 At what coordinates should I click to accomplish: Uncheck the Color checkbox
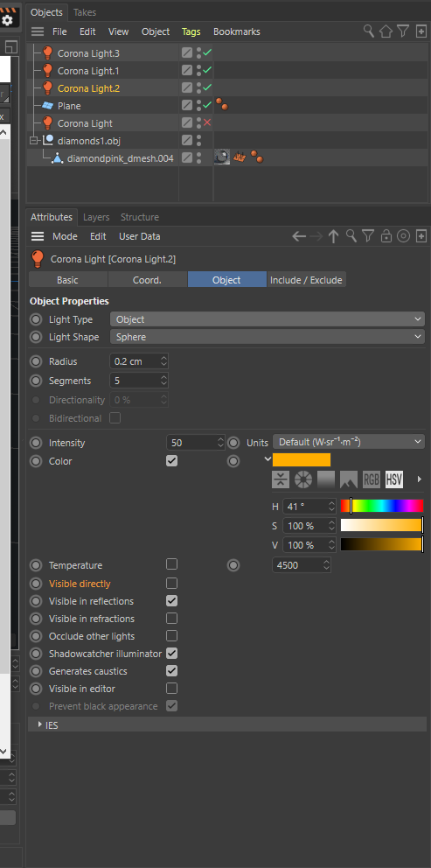tap(172, 460)
